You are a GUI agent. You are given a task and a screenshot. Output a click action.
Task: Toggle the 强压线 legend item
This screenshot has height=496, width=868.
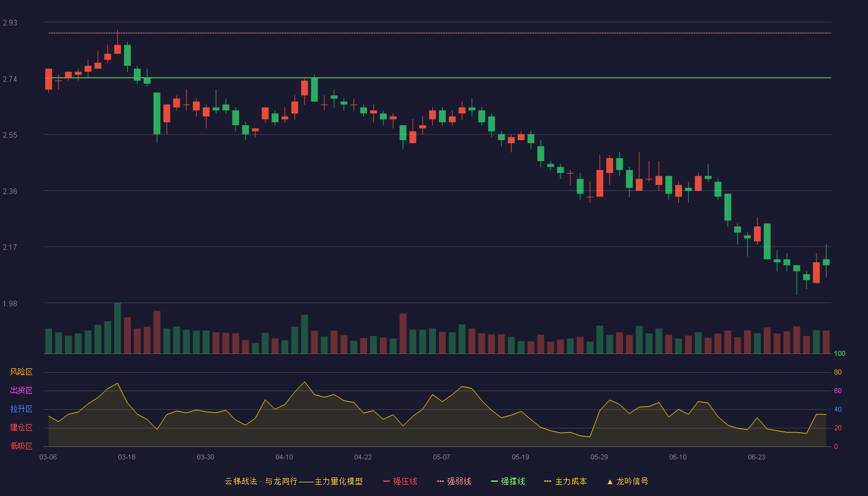click(x=400, y=481)
